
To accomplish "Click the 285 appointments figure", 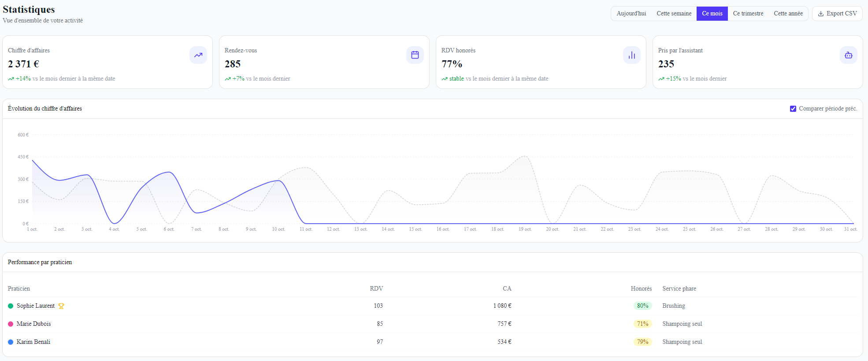I will tap(233, 64).
